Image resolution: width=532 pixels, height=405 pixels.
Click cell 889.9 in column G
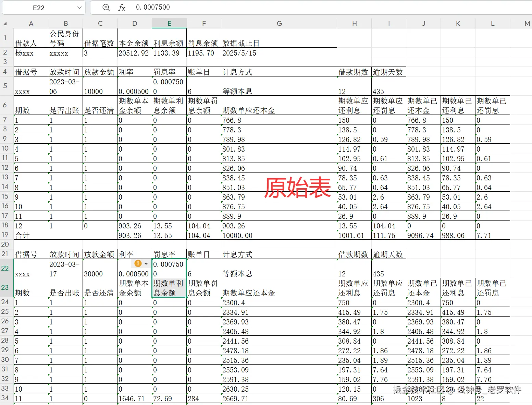tap(279, 216)
